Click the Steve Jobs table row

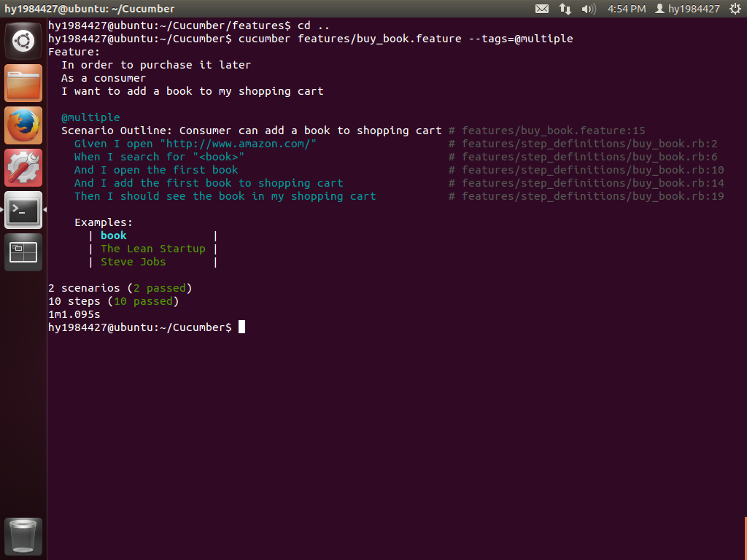point(153,262)
